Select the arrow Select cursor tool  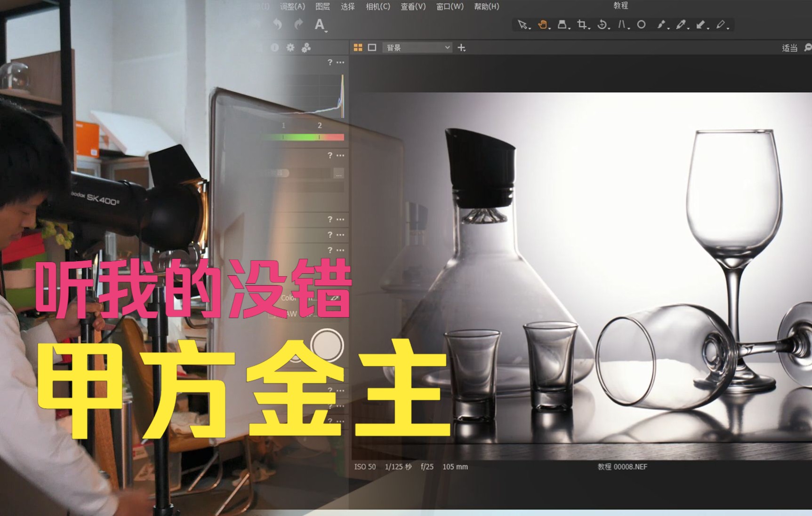click(522, 24)
